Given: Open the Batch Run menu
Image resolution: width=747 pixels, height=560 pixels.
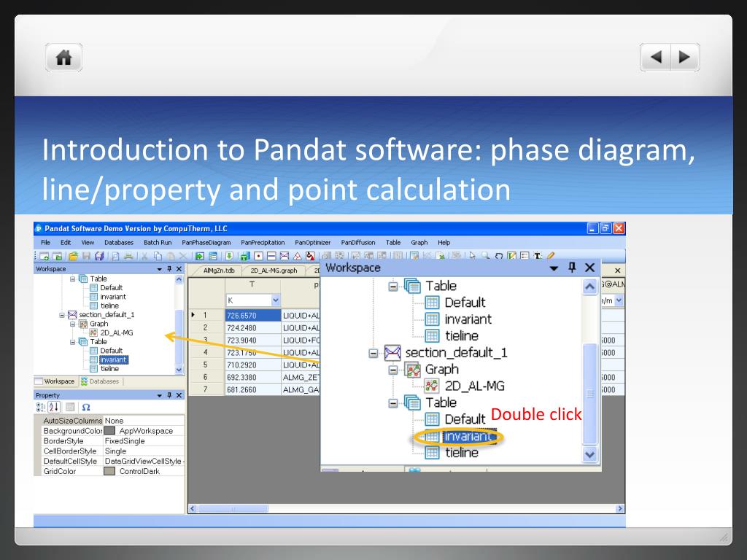Looking at the screenshot, I should pos(158,242).
